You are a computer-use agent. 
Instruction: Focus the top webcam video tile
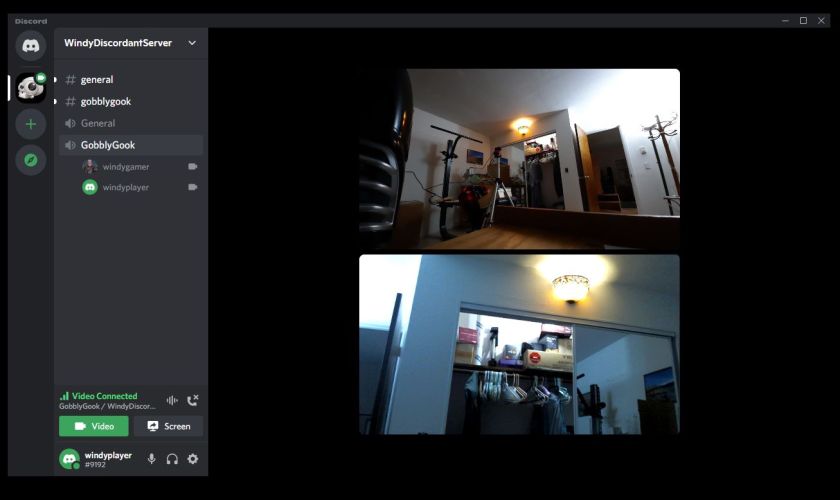pyautogui.click(x=519, y=158)
